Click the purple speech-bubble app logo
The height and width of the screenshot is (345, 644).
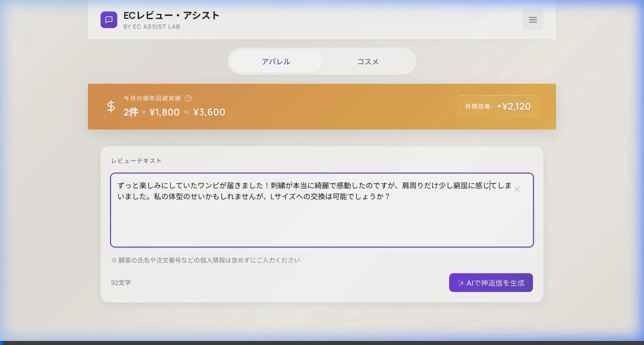(x=108, y=20)
